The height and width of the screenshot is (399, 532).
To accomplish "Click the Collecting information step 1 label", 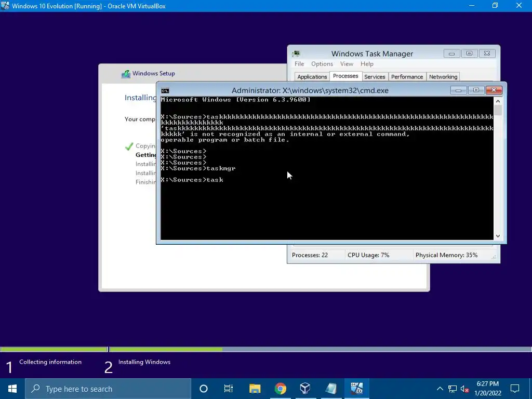I will pos(50,362).
